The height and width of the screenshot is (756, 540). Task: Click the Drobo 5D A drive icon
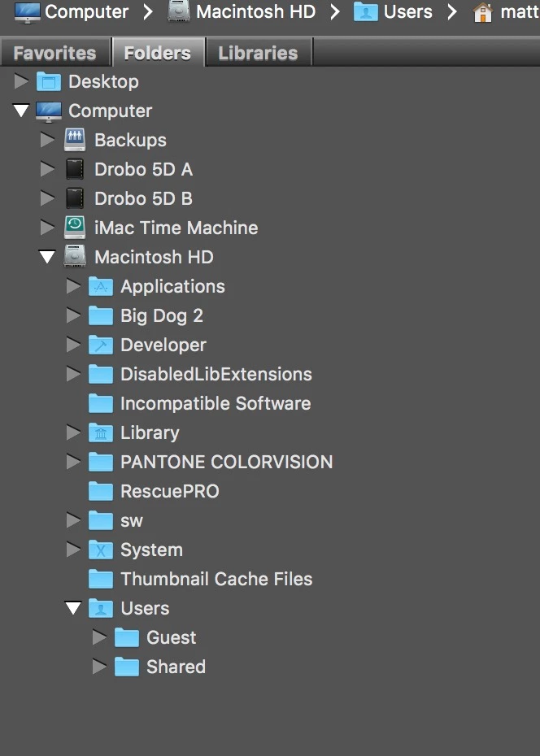[75, 170]
